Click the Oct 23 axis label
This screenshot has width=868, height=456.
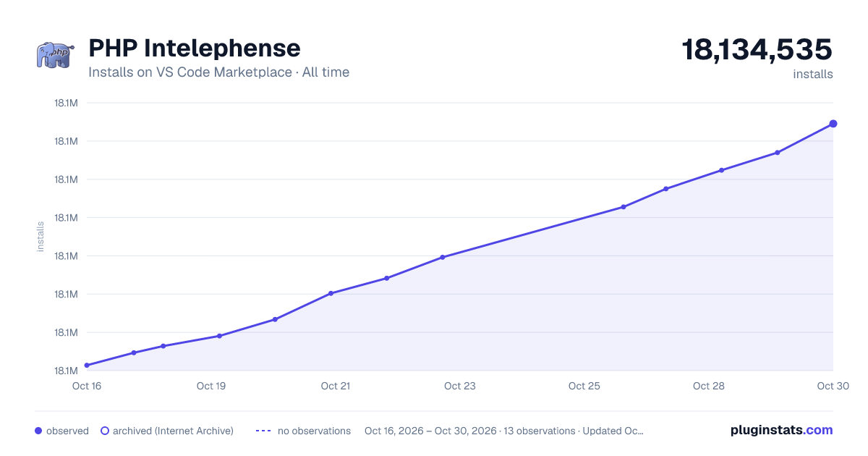(460, 386)
